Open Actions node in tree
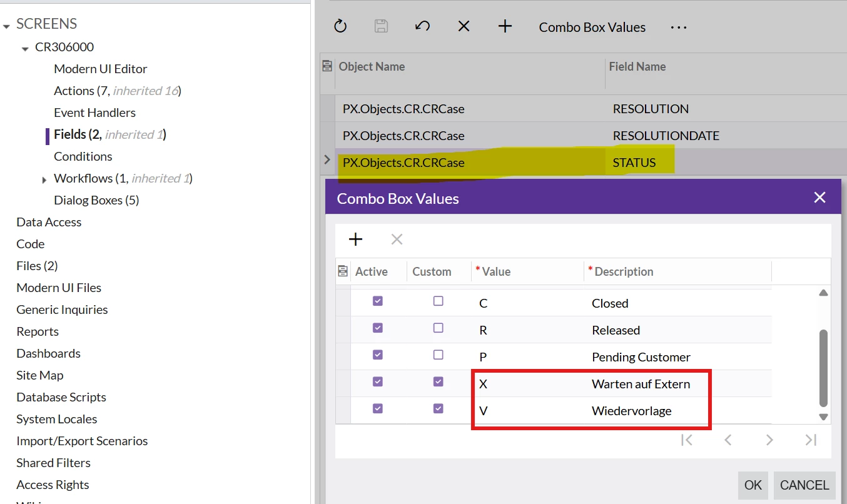The height and width of the screenshot is (504, 847). [x=118, y=91]
